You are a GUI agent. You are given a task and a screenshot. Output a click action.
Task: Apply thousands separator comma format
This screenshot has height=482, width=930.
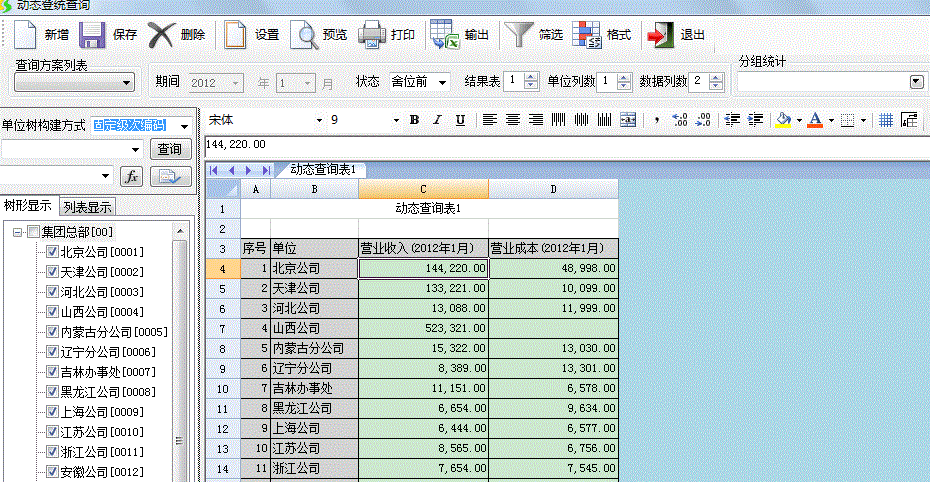(x=657, y=120)
